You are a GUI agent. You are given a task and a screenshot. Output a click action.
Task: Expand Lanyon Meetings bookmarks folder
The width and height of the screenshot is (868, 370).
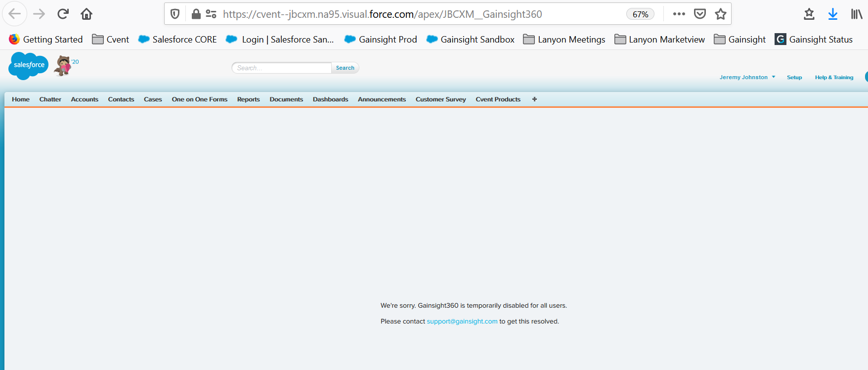point(564,39)
